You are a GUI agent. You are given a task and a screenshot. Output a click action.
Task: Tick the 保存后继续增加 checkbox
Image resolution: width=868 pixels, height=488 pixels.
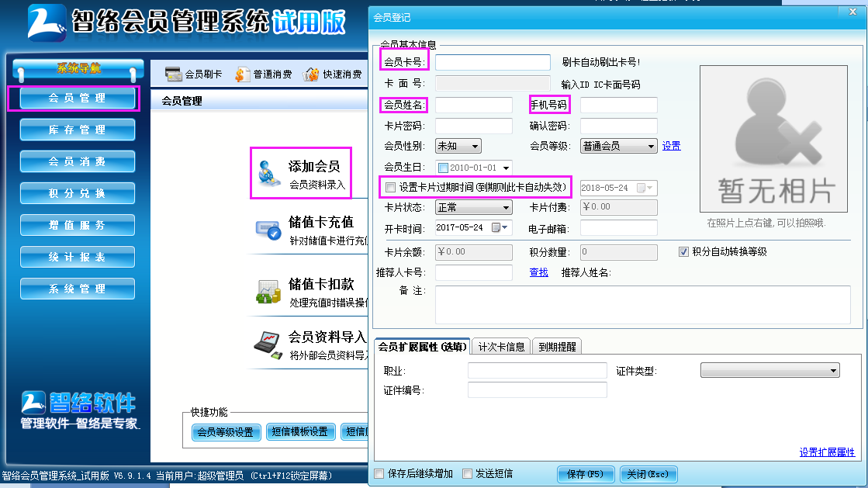[379, 474]
